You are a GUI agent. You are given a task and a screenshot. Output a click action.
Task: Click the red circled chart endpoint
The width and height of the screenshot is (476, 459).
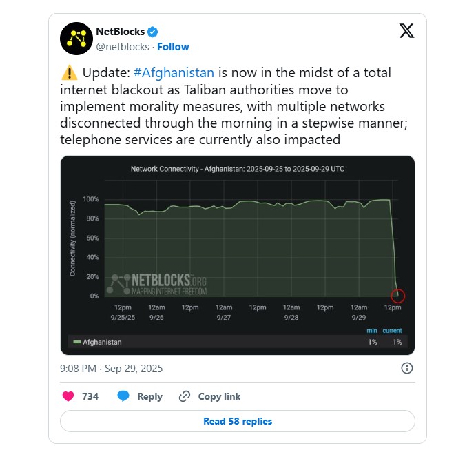398,296
